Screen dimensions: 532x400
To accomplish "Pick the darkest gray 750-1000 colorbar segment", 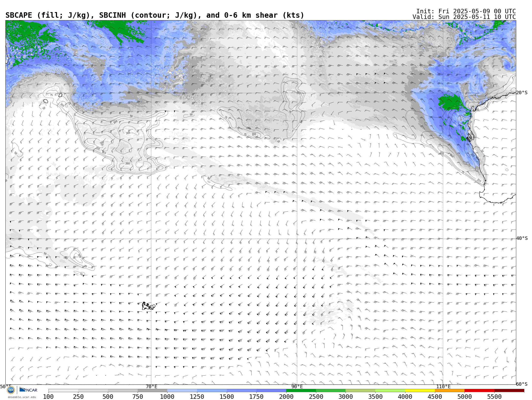I will coord(152,391).
